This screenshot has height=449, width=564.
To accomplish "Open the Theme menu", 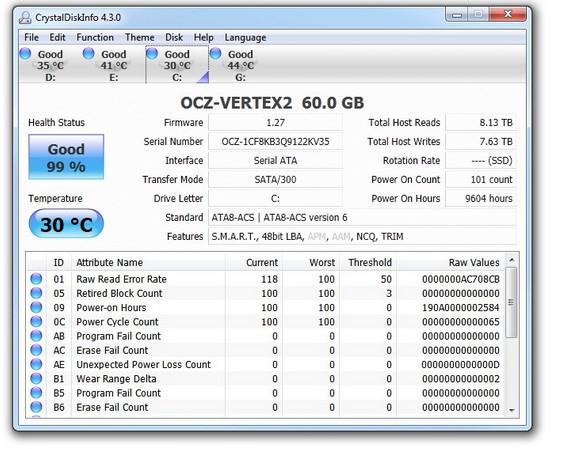I will pyautogui.click(x=140, y=37).
